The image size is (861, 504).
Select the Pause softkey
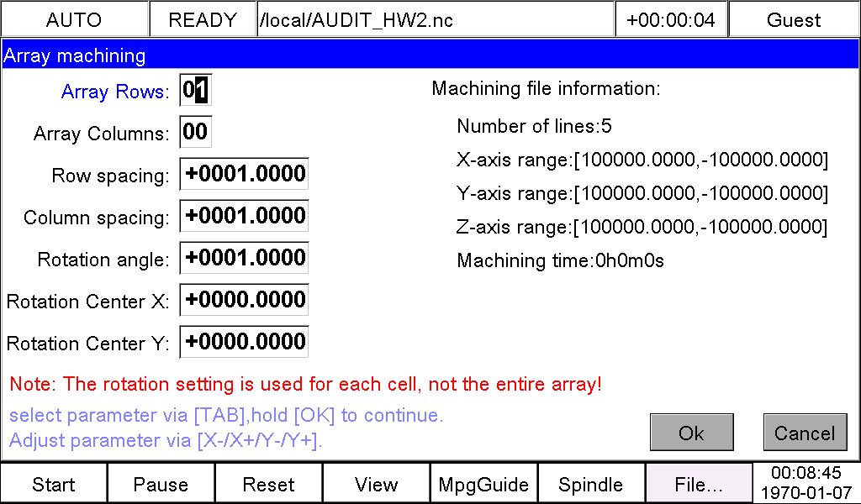pos(161,484)
